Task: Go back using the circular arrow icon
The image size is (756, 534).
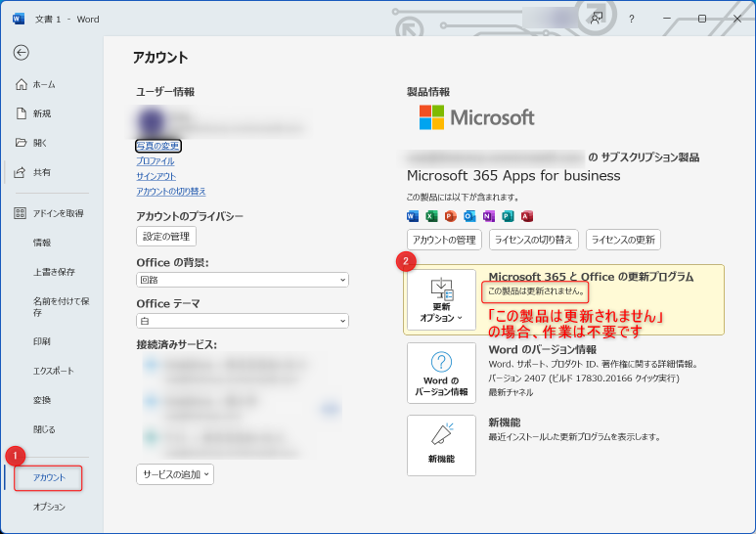Action: [22, 53]
